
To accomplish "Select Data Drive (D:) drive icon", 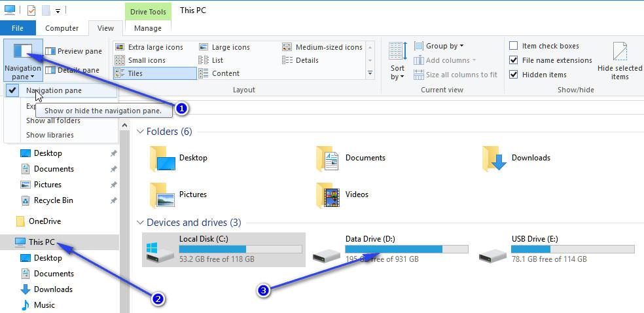I will pyautogui.click(x=327, y=255).
